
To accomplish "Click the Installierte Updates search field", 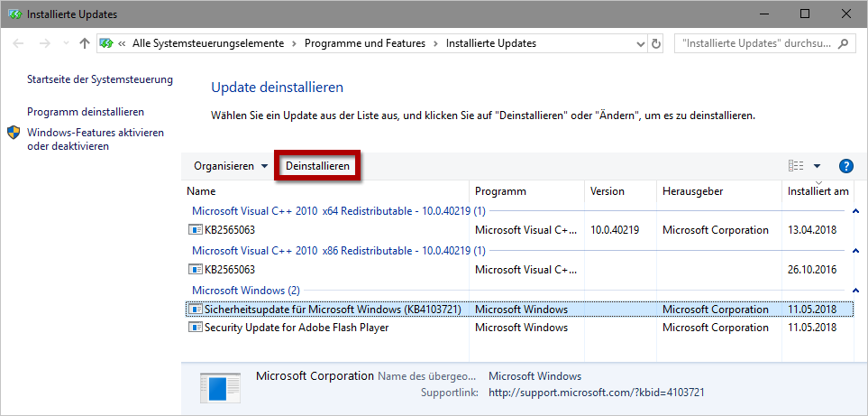I will 755,43.
